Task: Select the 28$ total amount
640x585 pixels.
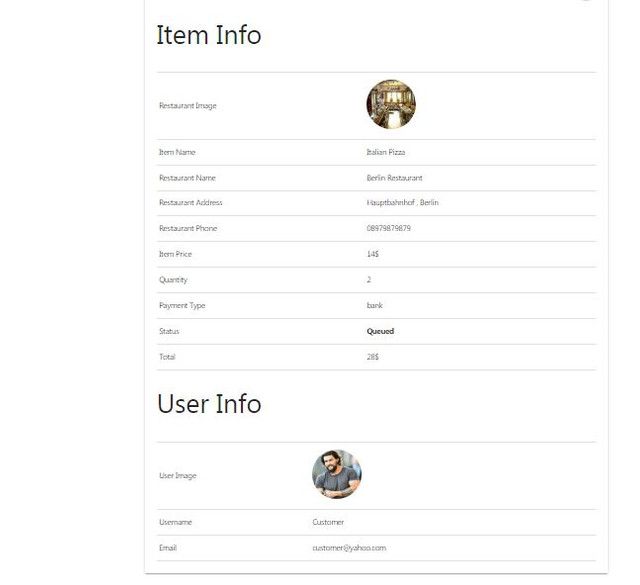Action: (x=373, y=357)
